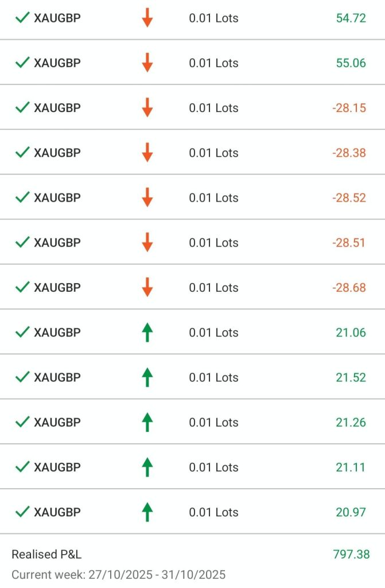The height and width of the screenshot is (588, 385).
Task: Click the 0.01 Lots size on the 20.97 row
Action: pyautogui.click(x=213, y=512)
